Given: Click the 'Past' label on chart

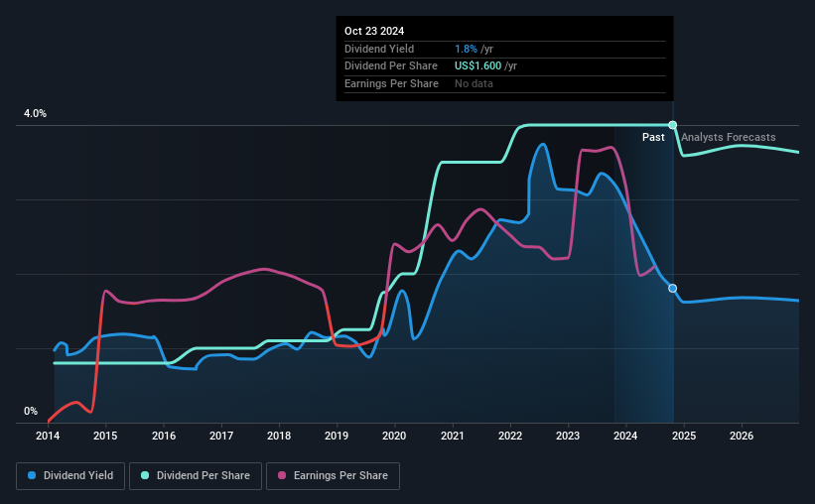Looking at the screenshot, I should coord(653,137).
